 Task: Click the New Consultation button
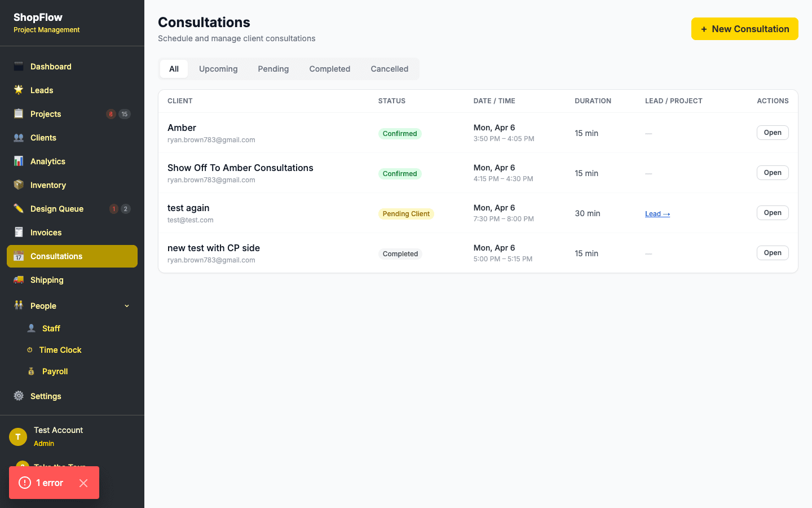click(744, 29)
